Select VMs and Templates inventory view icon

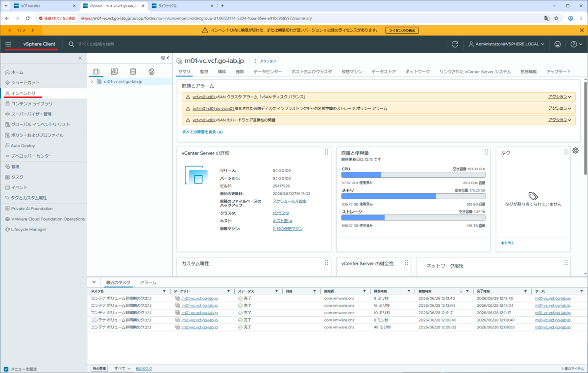(115, 72)
